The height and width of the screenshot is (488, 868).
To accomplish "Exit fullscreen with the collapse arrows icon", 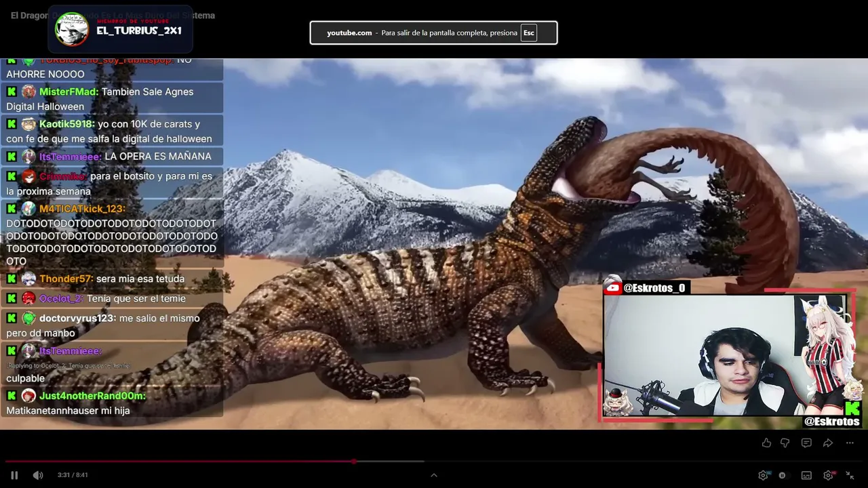I will 850,475.
